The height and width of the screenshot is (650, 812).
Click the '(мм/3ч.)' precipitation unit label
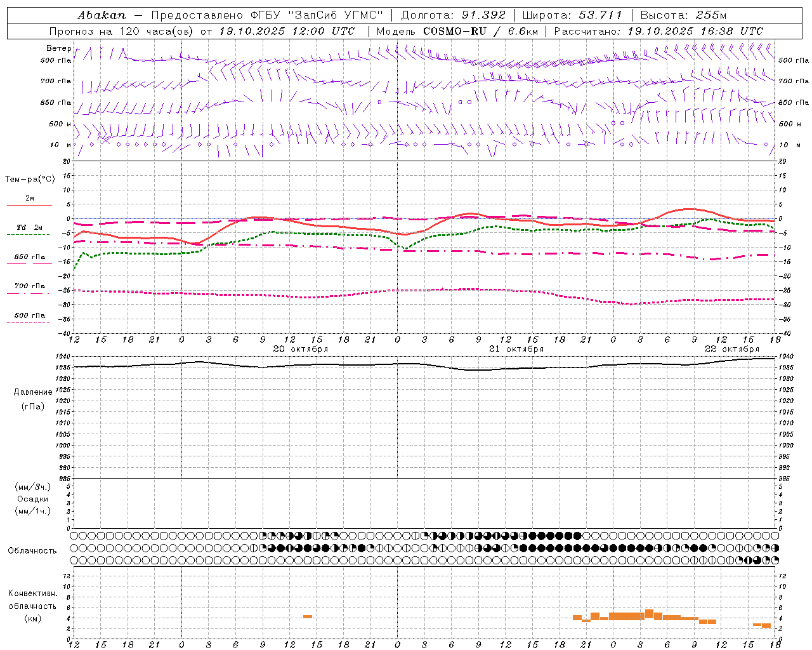coord(32,487)
